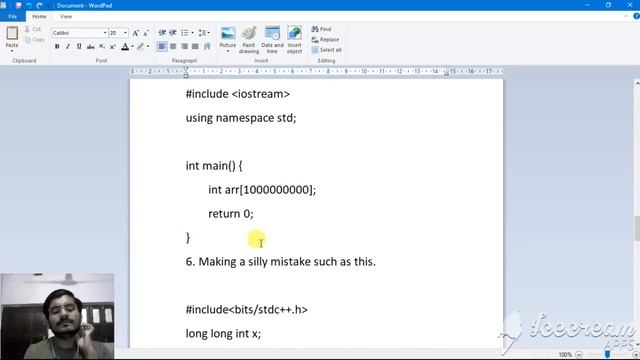Click the Find button

coord(322,29)
